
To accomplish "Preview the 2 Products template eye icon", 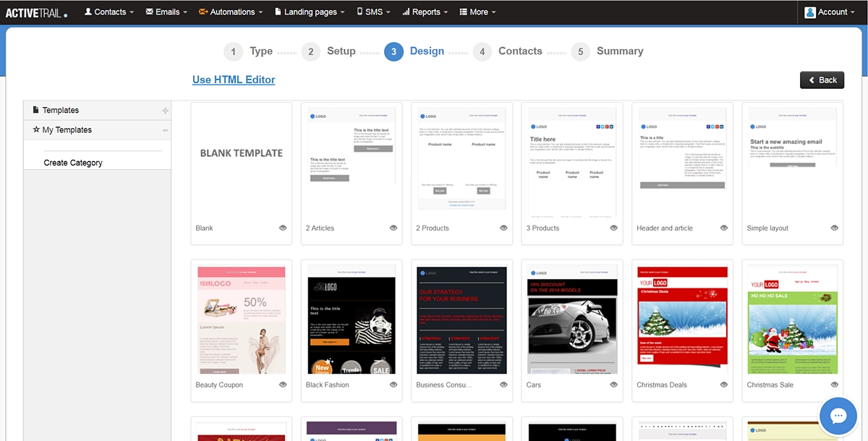I will [503, 228].
